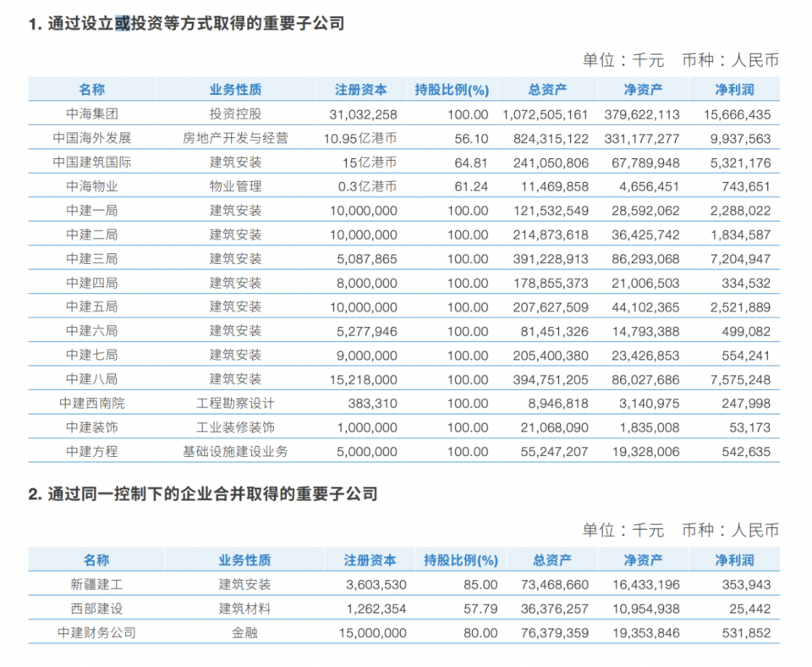Click the 名称 header in first table
812x667 pixels.
[x=91, y=90]
